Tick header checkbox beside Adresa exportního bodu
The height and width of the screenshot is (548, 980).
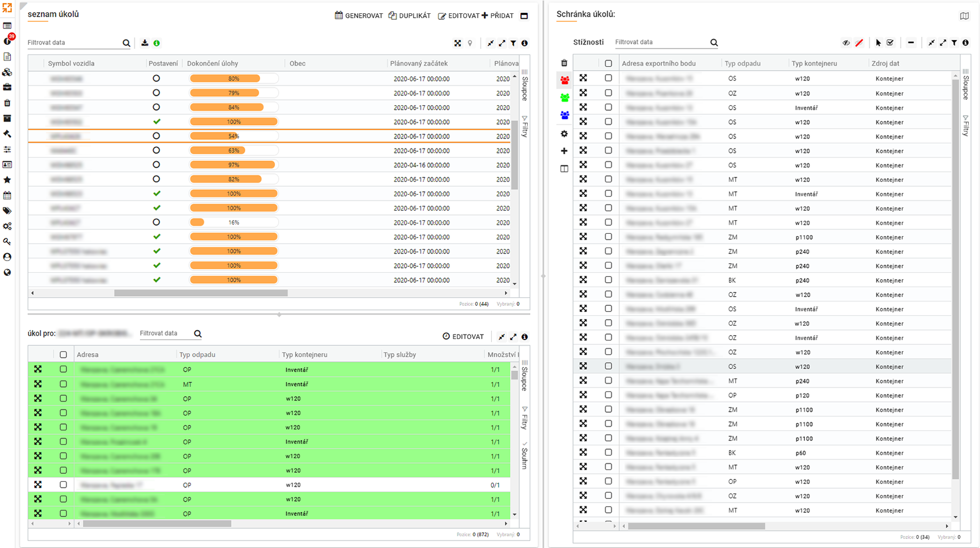click(x=608, y=63)
